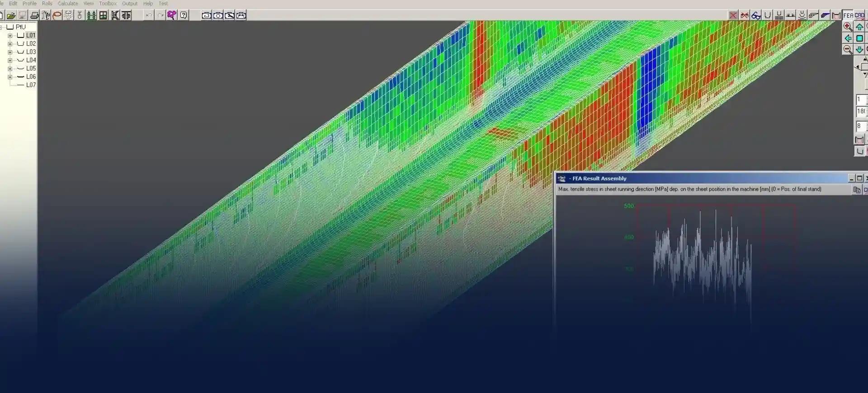This screenshot has width=868, height=393.
Task: Click the zoom out magnifier icon
Action: (x=848, y=50)
